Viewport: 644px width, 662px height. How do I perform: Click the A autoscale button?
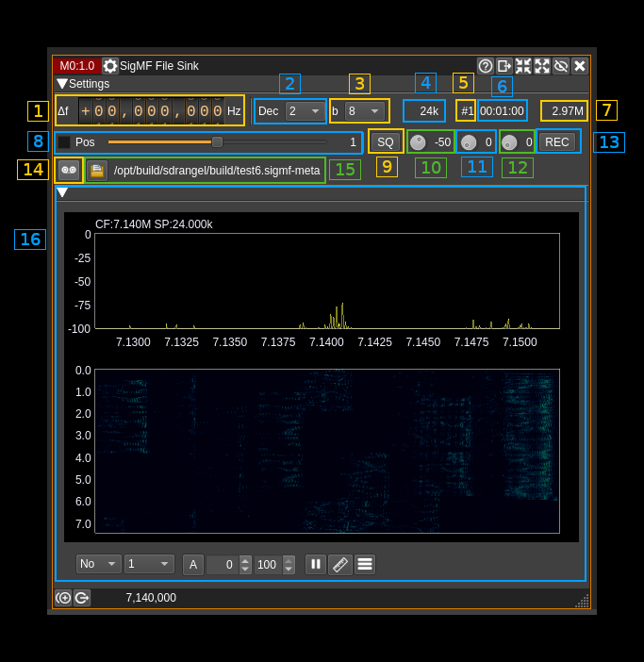pyautogui.click(x=193, y=565)
